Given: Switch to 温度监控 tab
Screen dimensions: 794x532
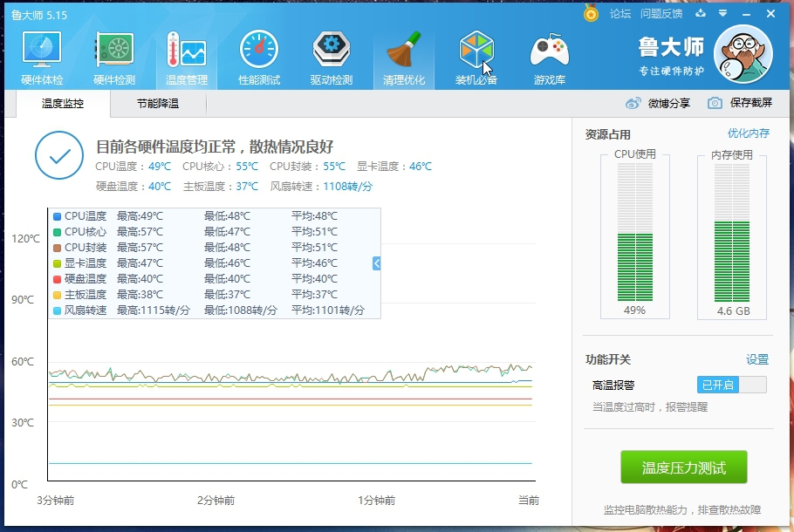Looking at the screenshot, I should click(63, 104).
